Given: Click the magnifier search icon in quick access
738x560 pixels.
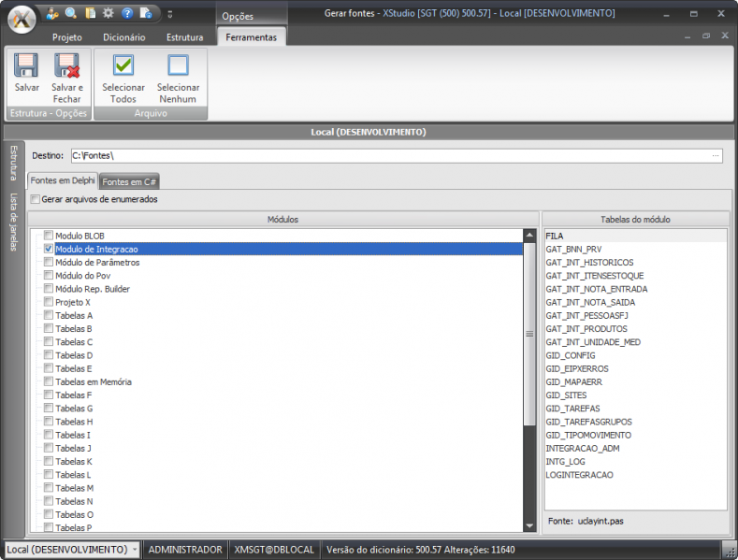Looking at the screenshot, I should 71,13.
